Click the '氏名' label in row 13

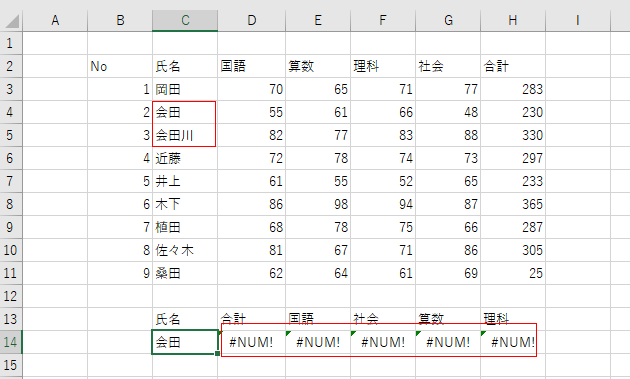click(x=185, y=320)
